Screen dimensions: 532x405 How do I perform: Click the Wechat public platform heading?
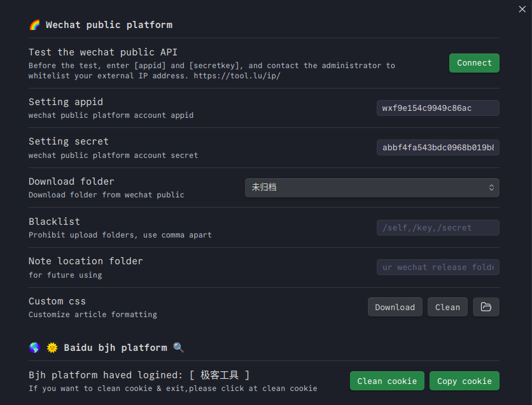click(109, 25)
